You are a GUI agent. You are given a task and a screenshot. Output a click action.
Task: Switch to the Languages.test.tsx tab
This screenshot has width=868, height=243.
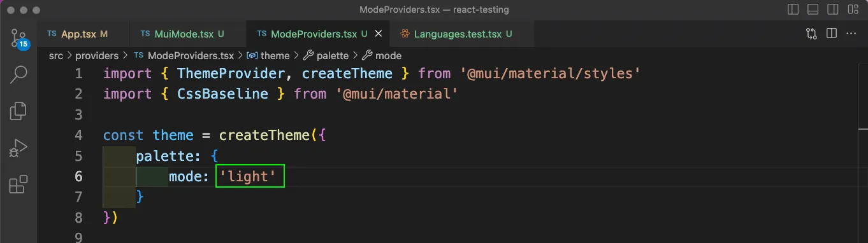click(x=461, y=34)
